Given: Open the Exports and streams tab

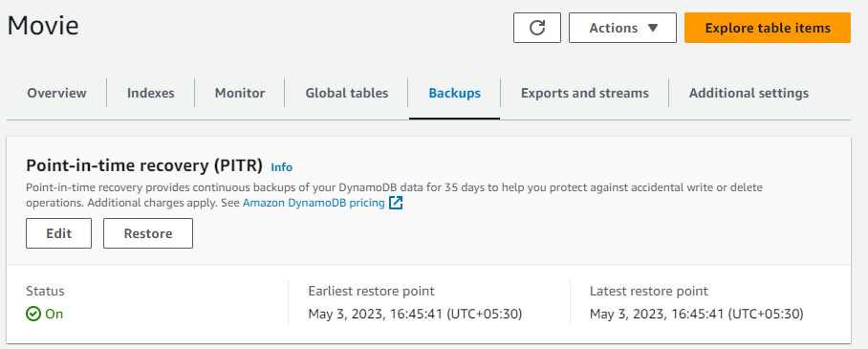Looking at the screenshot, I should [585, 93].
